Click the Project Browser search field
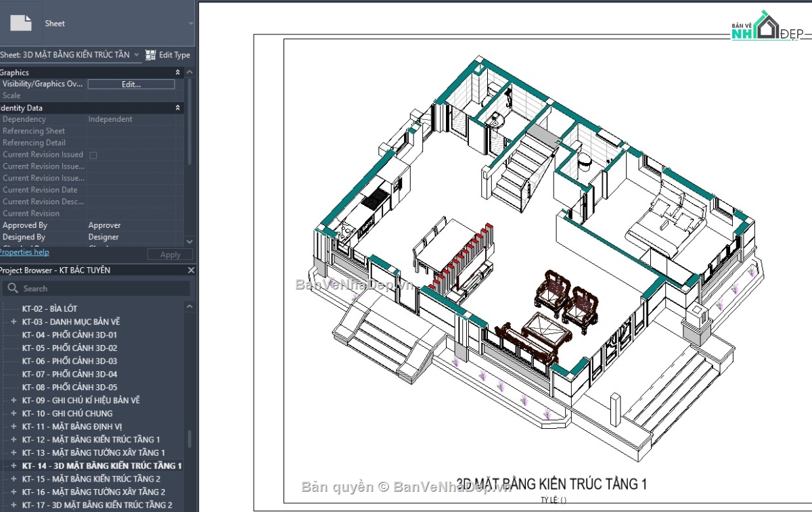Image resolution: width=812 pixels, height=512 pixels. (96, 288)
